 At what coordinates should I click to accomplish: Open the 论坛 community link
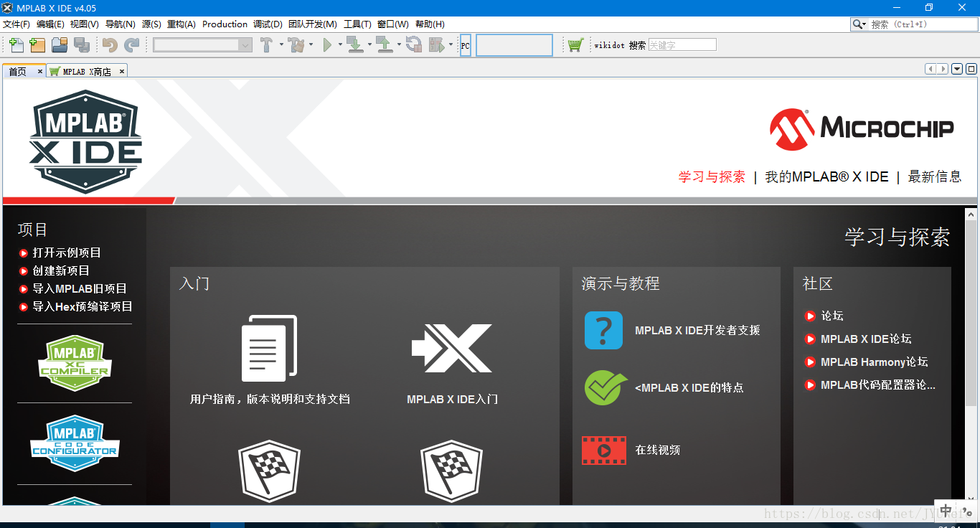(x=832, y=316)
